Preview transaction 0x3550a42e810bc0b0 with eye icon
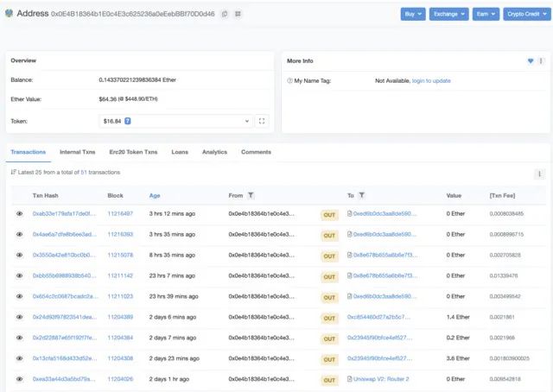 tap(19, 255)
